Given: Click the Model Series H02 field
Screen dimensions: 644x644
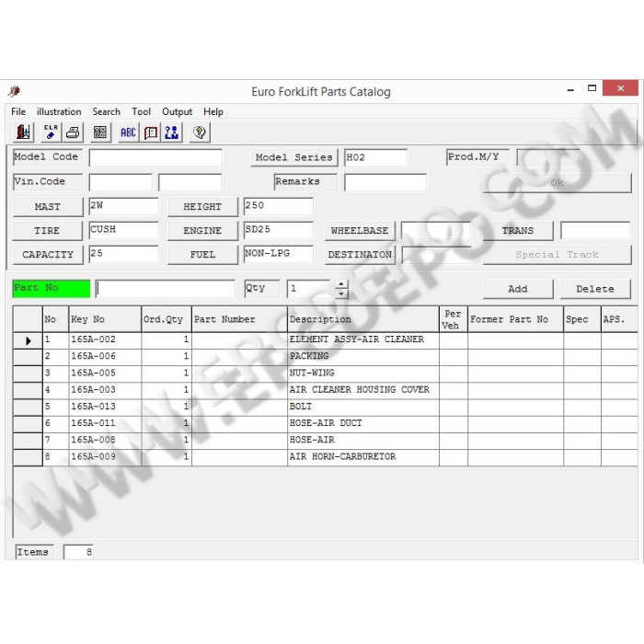Looking at the screenshot, I should coord(375,157).
